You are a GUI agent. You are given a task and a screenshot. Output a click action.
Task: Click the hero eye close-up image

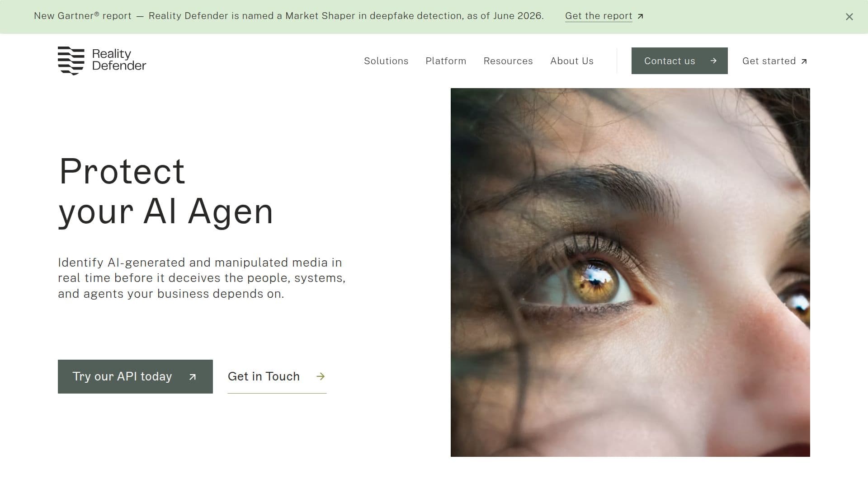click(x=630, y=272)
